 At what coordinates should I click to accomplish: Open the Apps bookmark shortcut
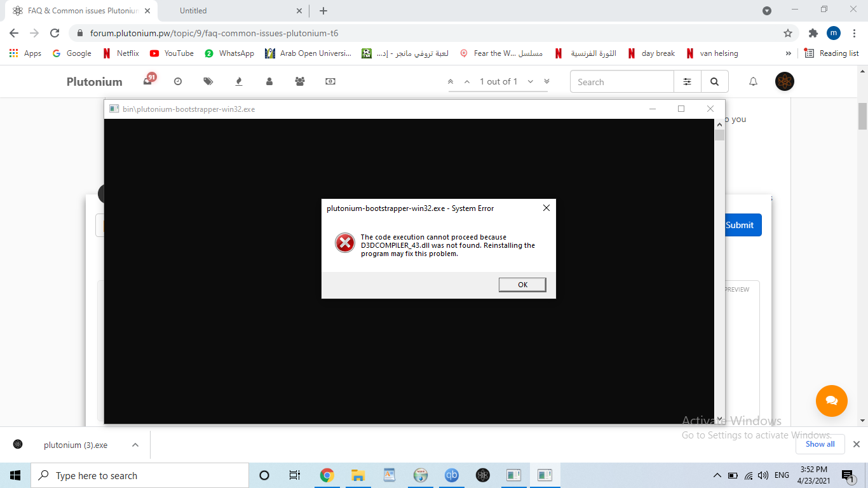[x=25, y=53]
